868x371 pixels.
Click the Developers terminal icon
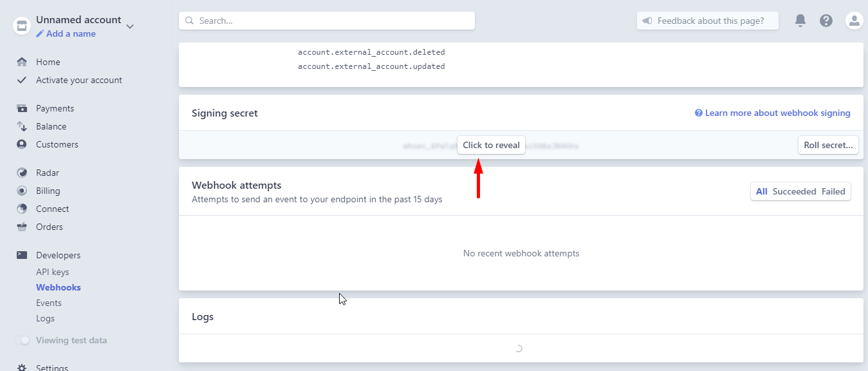[x=22, y=255]
